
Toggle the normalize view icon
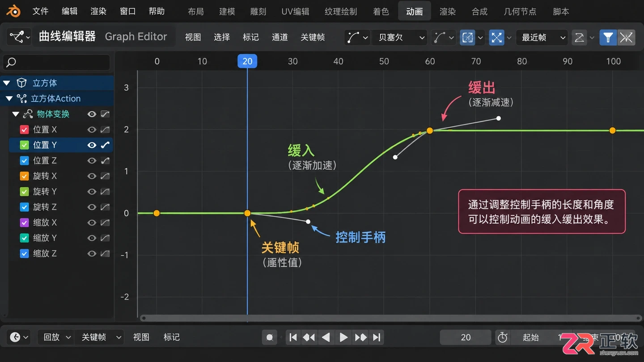467,38
